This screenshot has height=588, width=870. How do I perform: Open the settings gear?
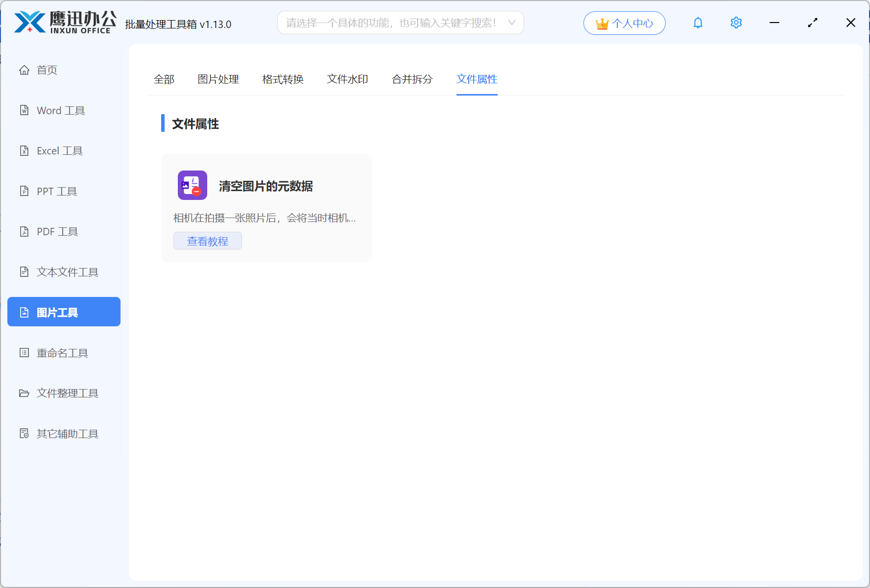point(736,23)
